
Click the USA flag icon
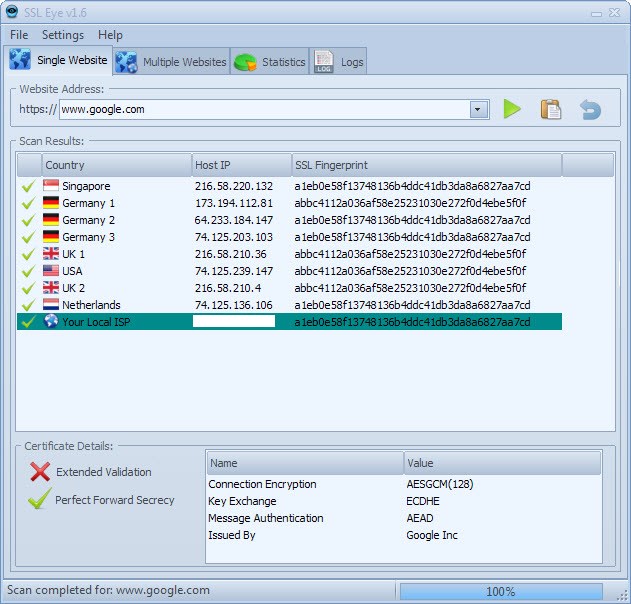coord(51,270)
